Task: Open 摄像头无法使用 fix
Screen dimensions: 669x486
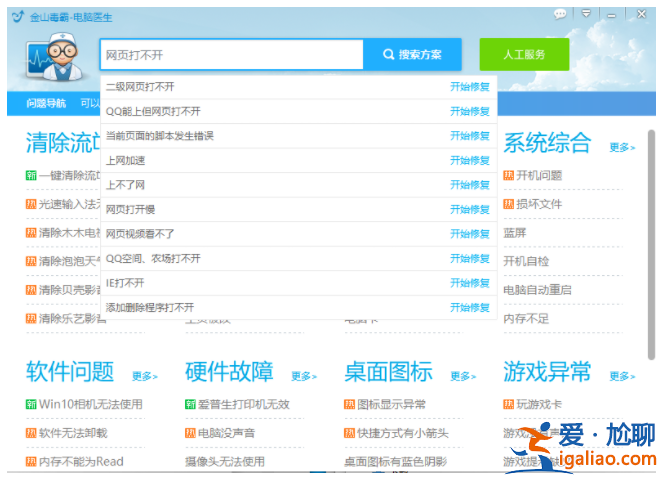Action: 225,462
